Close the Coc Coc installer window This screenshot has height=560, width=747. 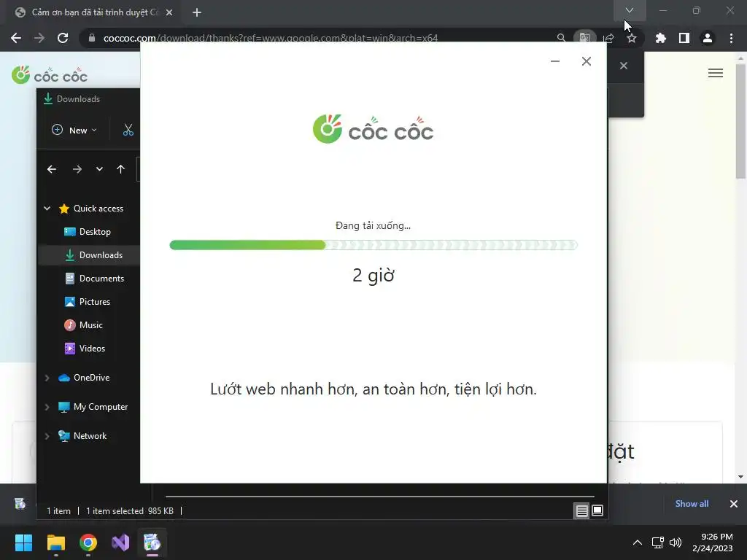[x=587, y=61]
